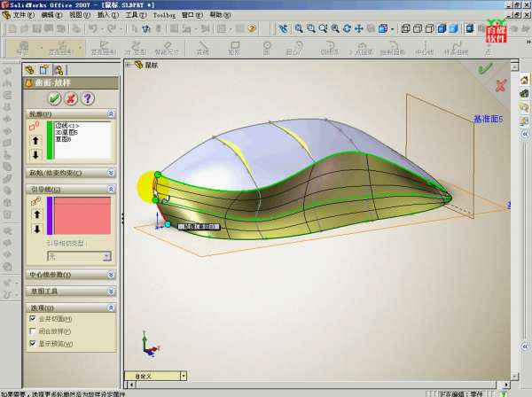Click the 基准面5 plane label

[x=488, y=118]
